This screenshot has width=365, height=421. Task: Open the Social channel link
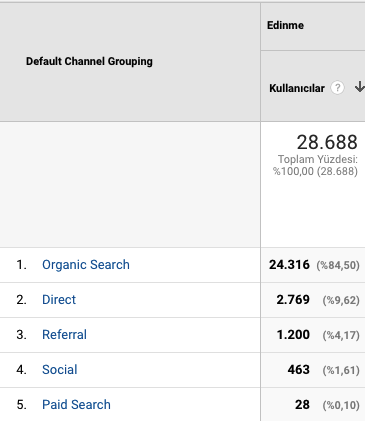pos(60,370)
